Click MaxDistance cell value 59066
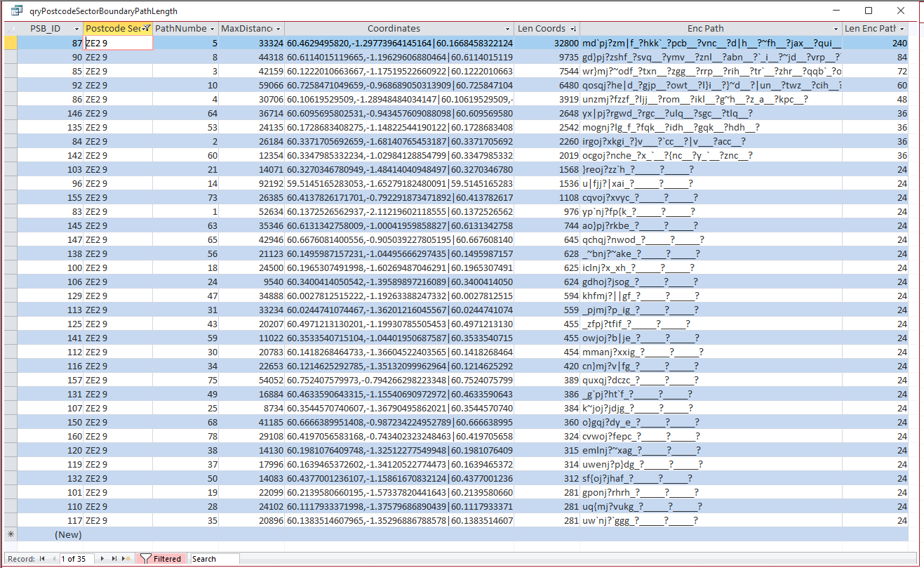The image size is (924, 568). click(x=251, y=85)
